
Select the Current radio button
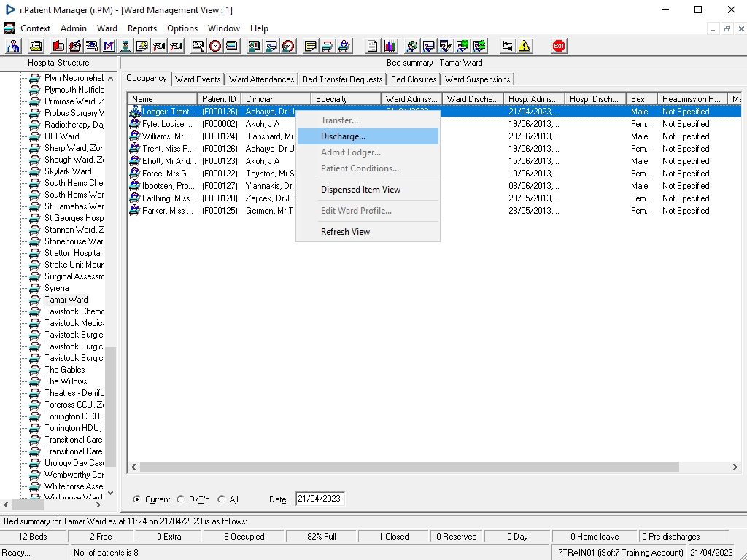pyautogui.click(x=136, y=499)
